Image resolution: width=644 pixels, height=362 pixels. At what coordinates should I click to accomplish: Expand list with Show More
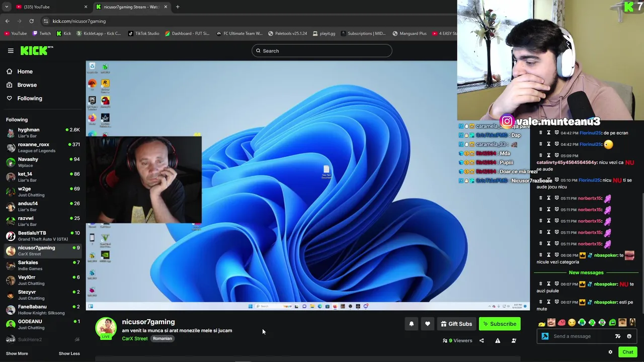(17, 353)
